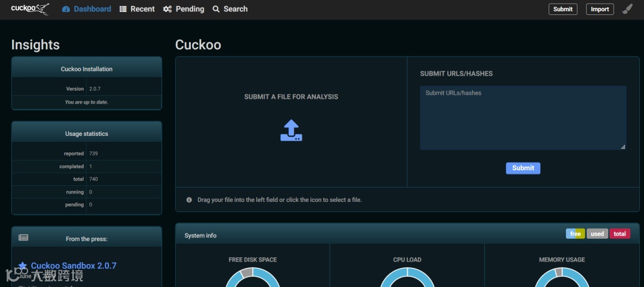Click the CPU Load donut chart

tap(407, 277)
